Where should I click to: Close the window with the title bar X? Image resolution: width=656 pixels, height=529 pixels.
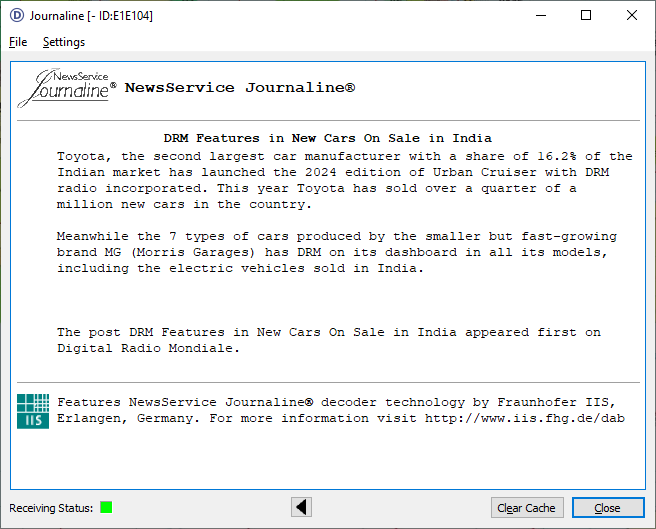(x=632, y=15)
